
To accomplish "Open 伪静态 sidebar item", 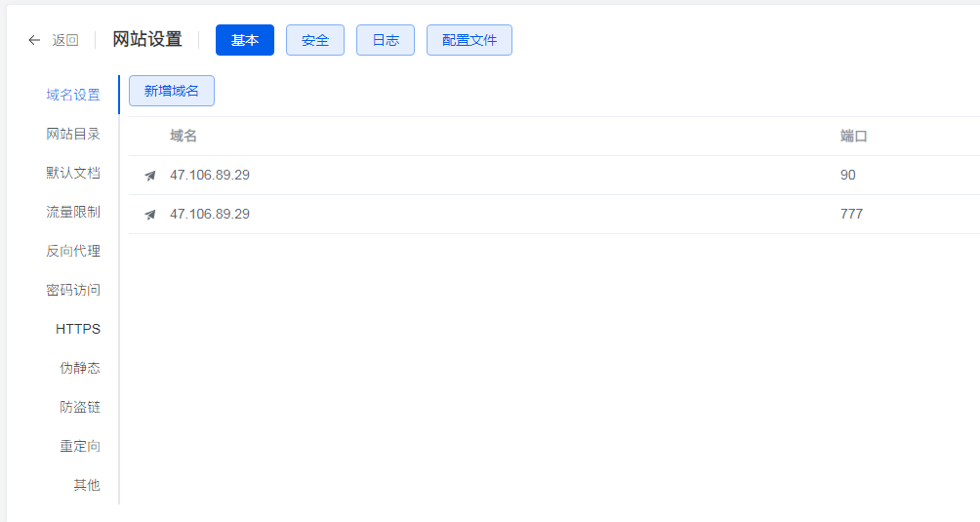I will coord(80,368).
